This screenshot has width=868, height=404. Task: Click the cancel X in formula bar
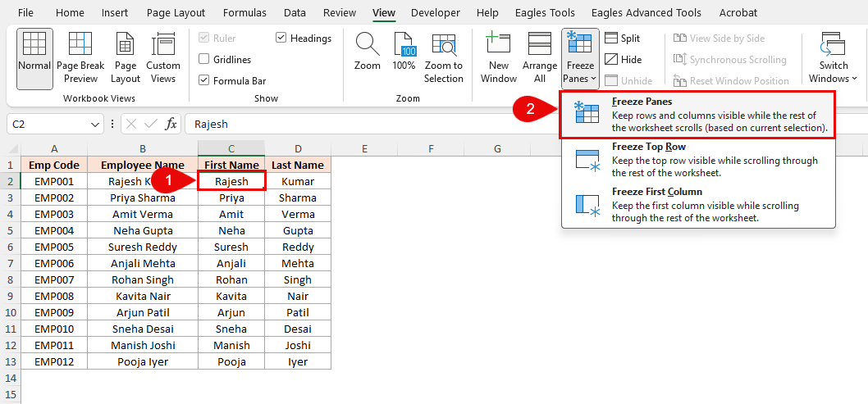pyautogui.click(x=131, y=124)
